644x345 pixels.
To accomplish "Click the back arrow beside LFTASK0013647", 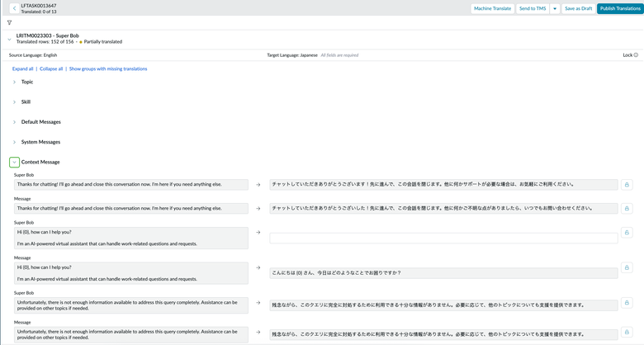I will coord(14,8).
